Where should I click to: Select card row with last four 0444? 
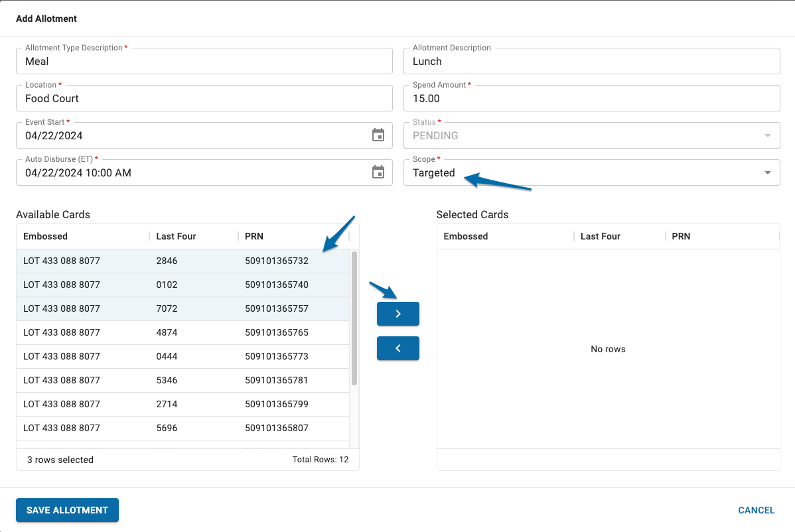[x=182, y=356]
